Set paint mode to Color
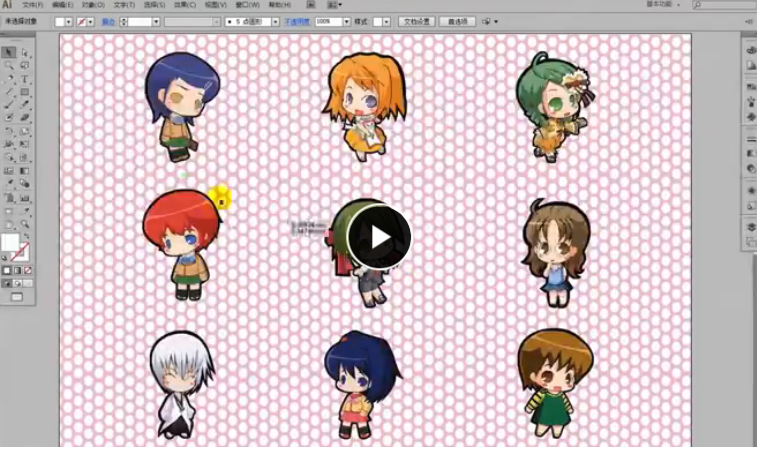757x470 pixels. 7,271
